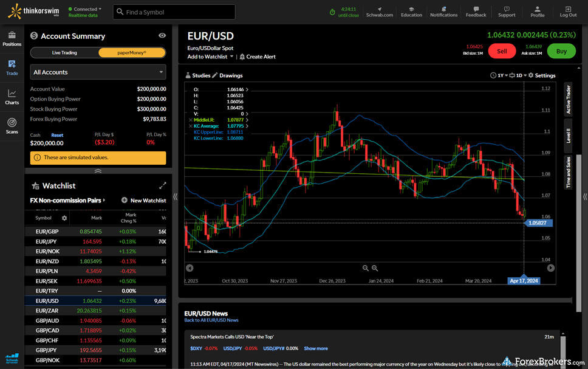Open Drawings pencil tool
The image size is (588, 369).
tap(215, 75)
